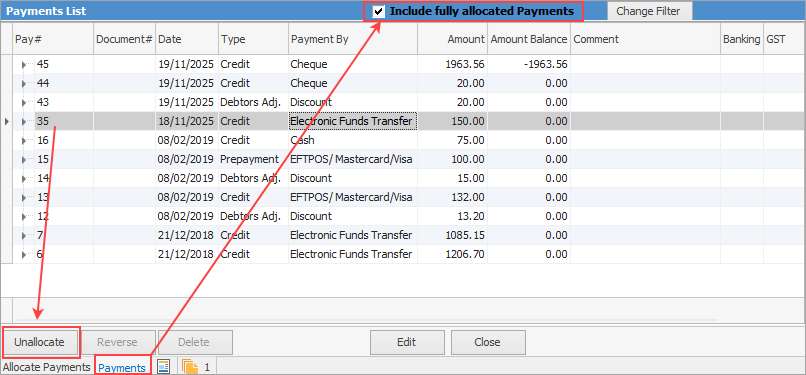Viewport: 806px width, 375px height.
Task: Expand payment row 14
Action: tap(24, 179)
